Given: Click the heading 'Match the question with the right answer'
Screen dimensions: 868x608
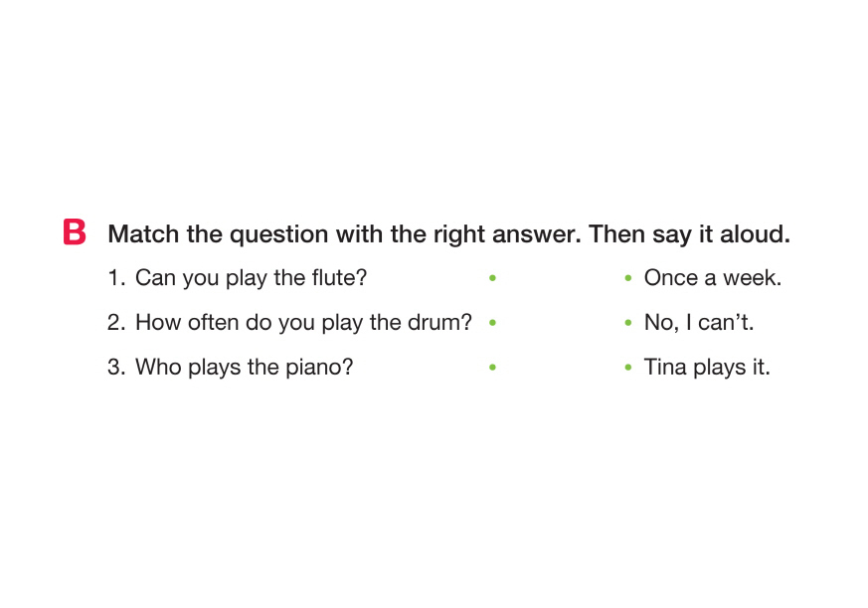Looking at the screenshot, I should [447, 234].
